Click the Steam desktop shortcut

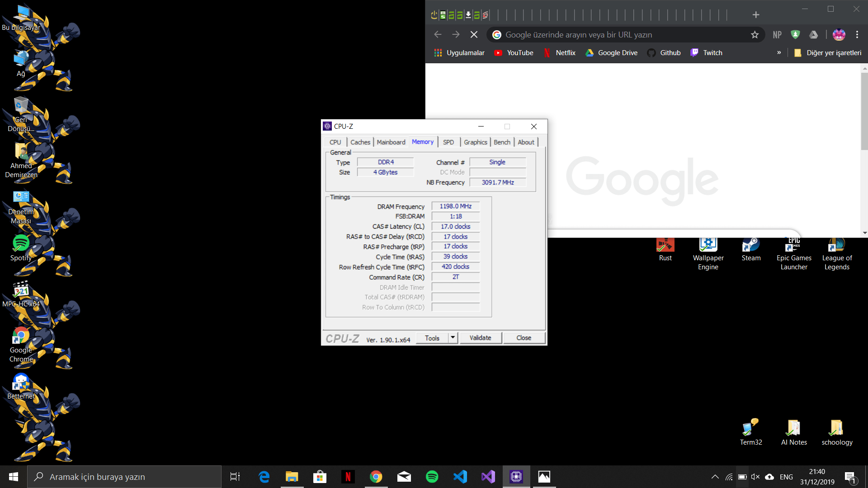point(751,250)
